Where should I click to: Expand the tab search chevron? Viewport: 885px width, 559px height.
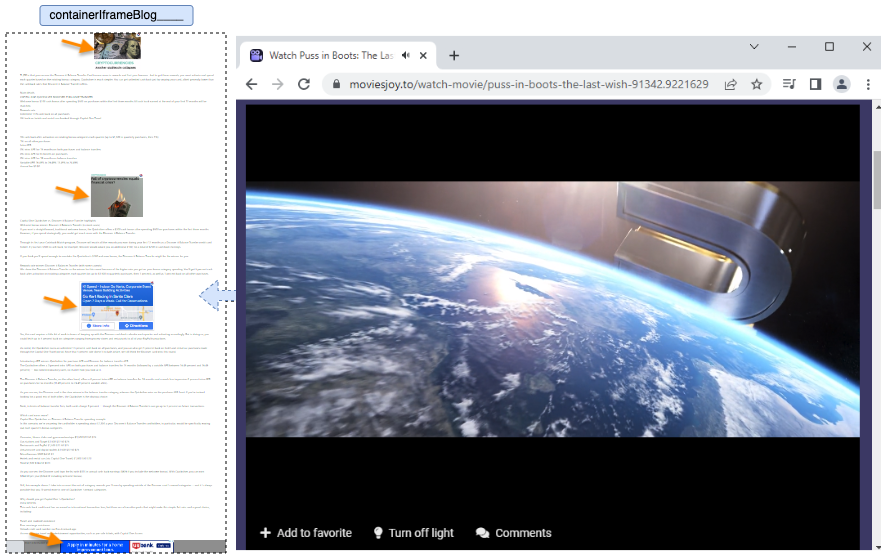(754, 47)
